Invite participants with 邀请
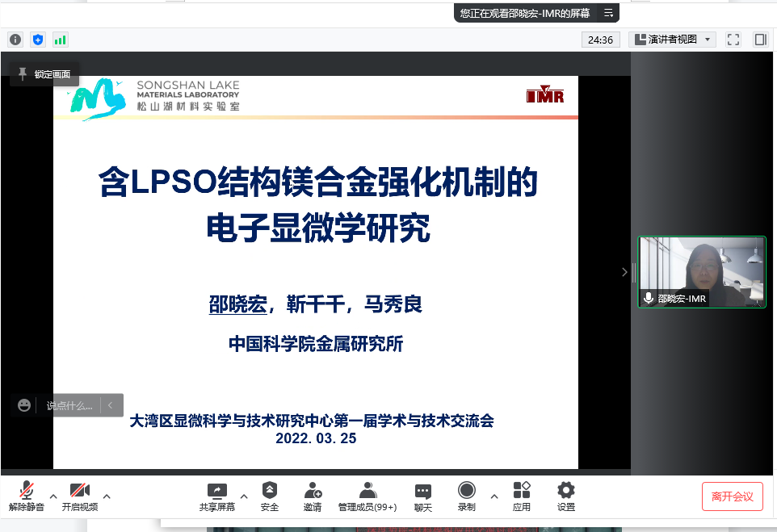This screenshot has width=777, height=532. pos(313,496)
